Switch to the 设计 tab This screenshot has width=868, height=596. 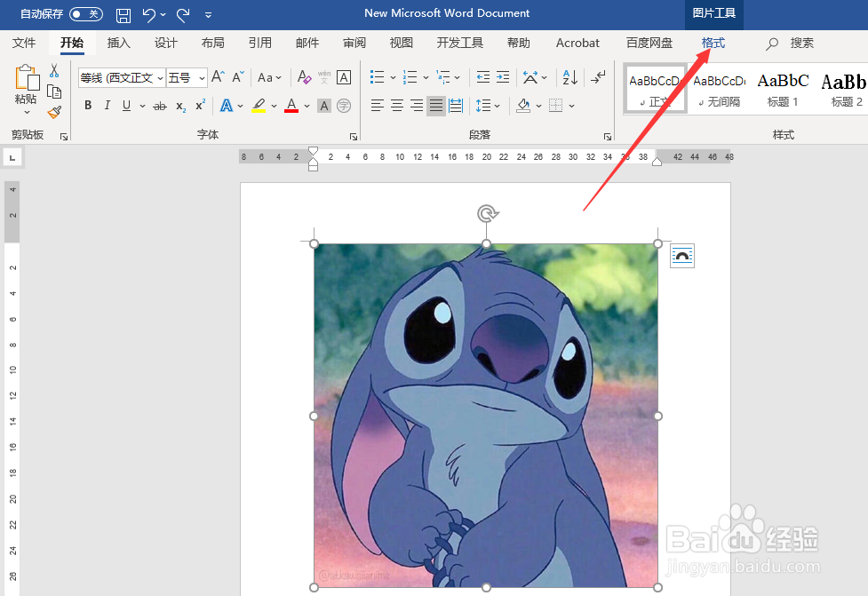pyautogui.click(x=165, y=44)
